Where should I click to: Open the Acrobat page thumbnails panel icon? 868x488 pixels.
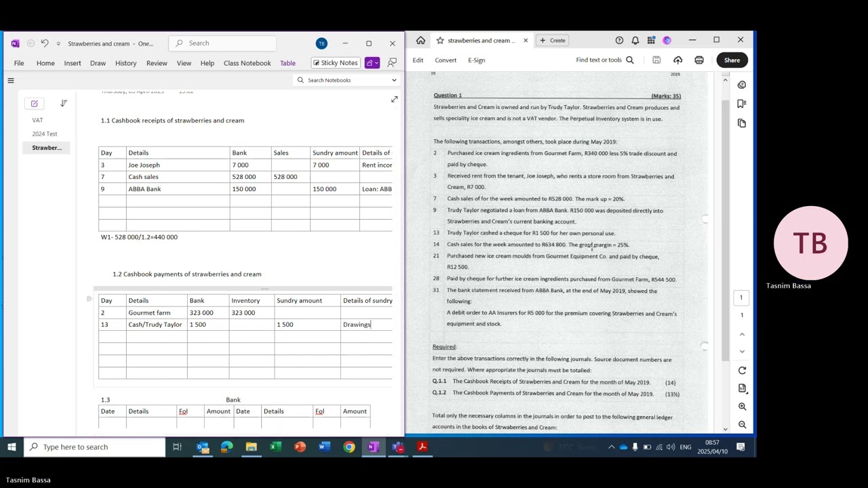click(742, 123)
